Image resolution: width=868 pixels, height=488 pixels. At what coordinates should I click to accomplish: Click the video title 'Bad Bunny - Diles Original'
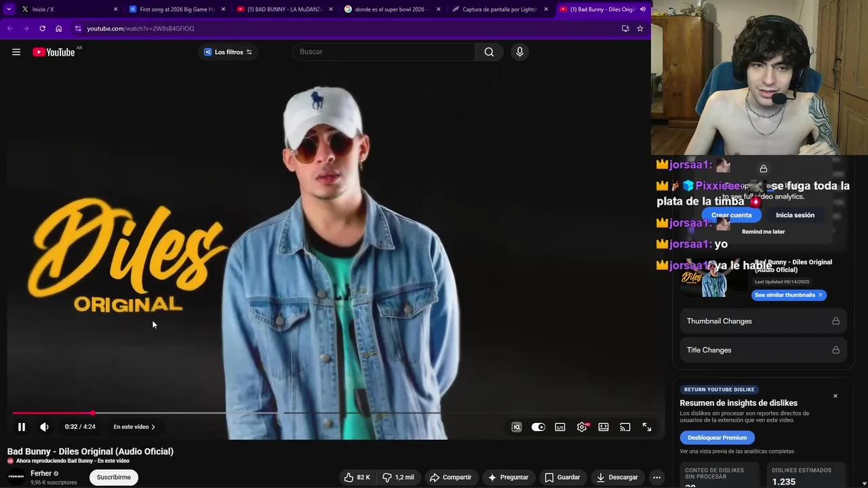click(x=90, y=451)
